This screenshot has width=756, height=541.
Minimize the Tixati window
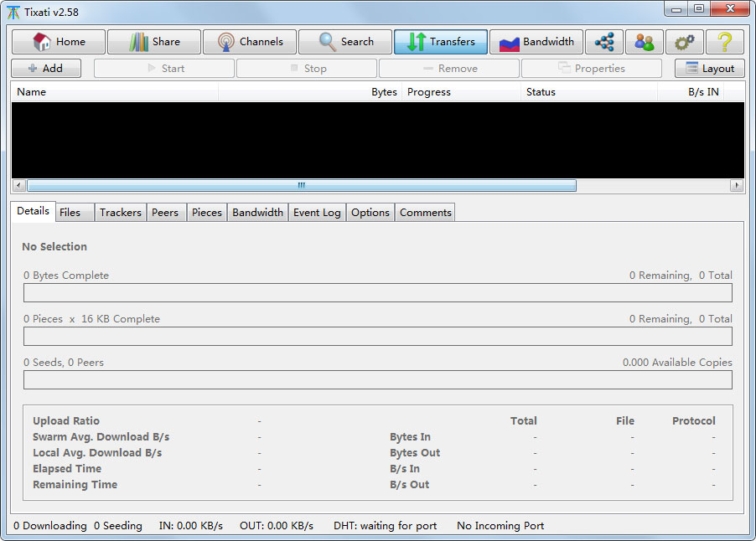[676, 9]
